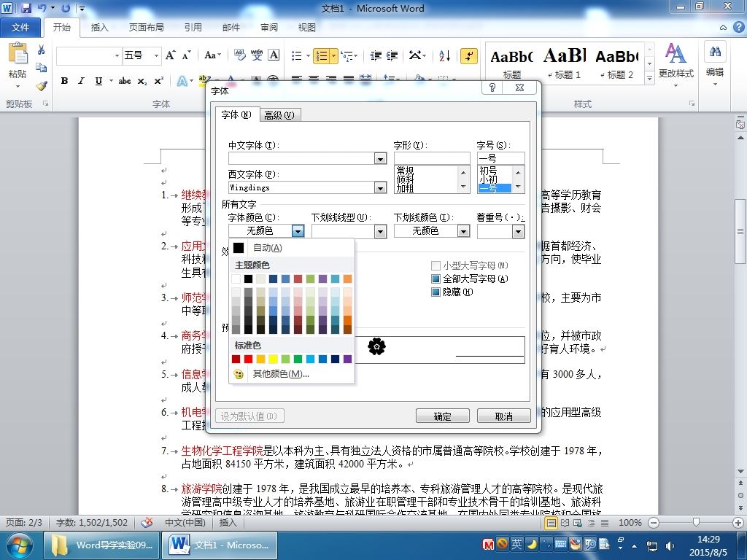Viewport: 747px width, 560px height.
Task: Click the 小型大写字母 checkbox
Action: point(436,265)
